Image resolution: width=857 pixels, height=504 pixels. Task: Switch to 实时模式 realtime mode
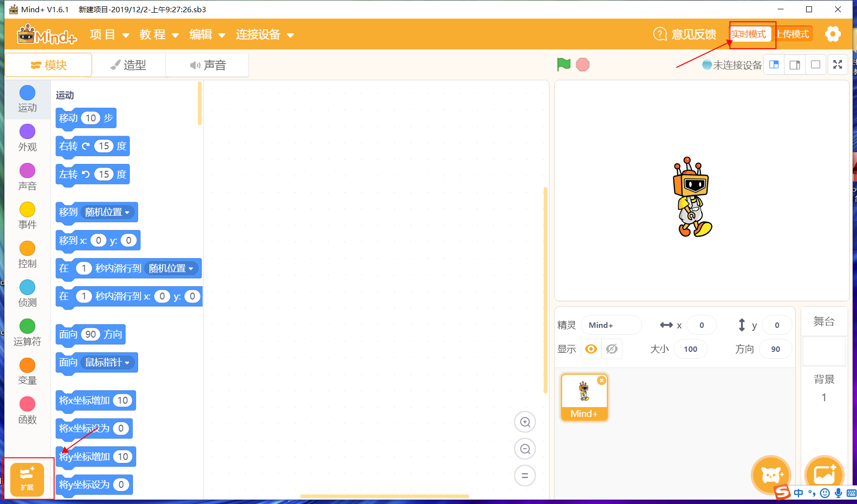click(749, 34)
